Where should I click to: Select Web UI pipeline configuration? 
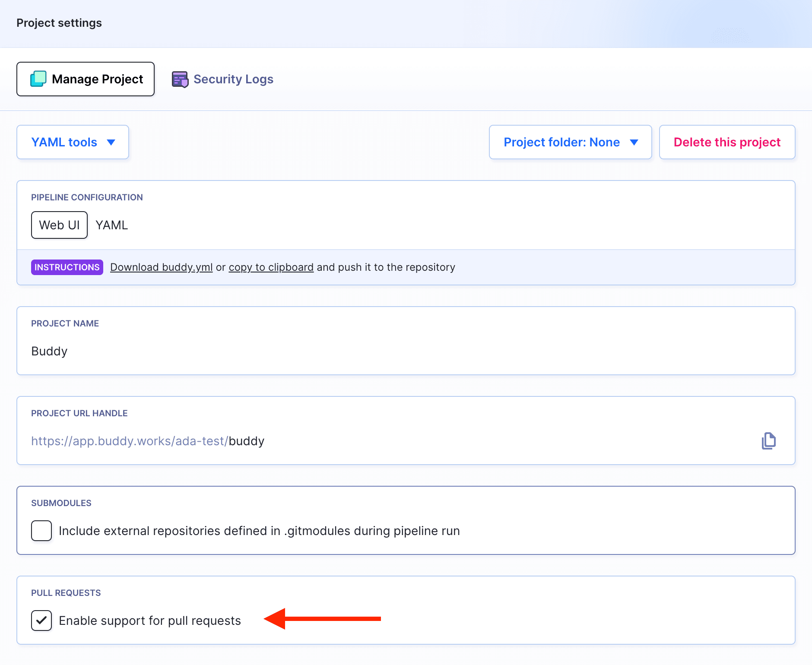pyautogui.click(x=59, y=225)
